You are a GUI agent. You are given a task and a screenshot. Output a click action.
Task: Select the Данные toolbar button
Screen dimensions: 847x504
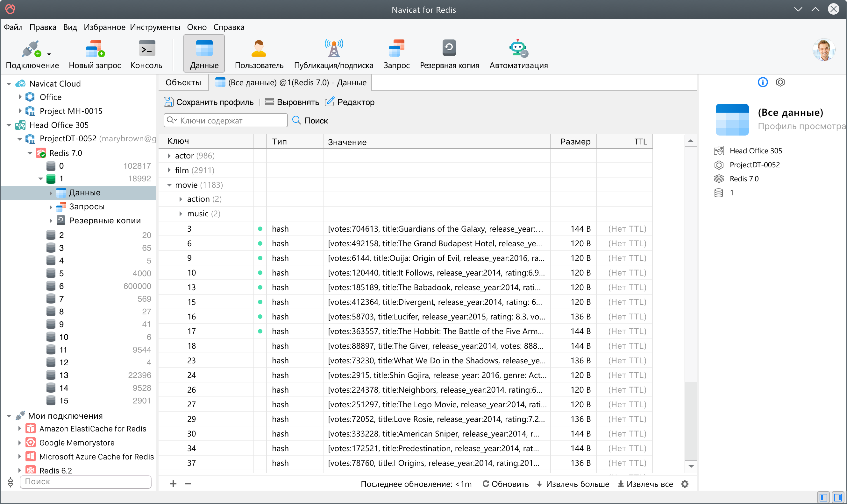pyautogui.click(x=204, y=54)
